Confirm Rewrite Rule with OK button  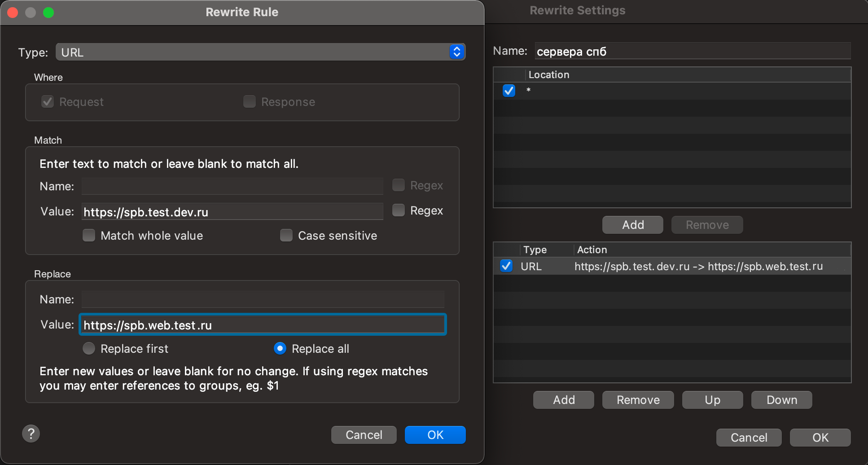click(x=435, y=434)
